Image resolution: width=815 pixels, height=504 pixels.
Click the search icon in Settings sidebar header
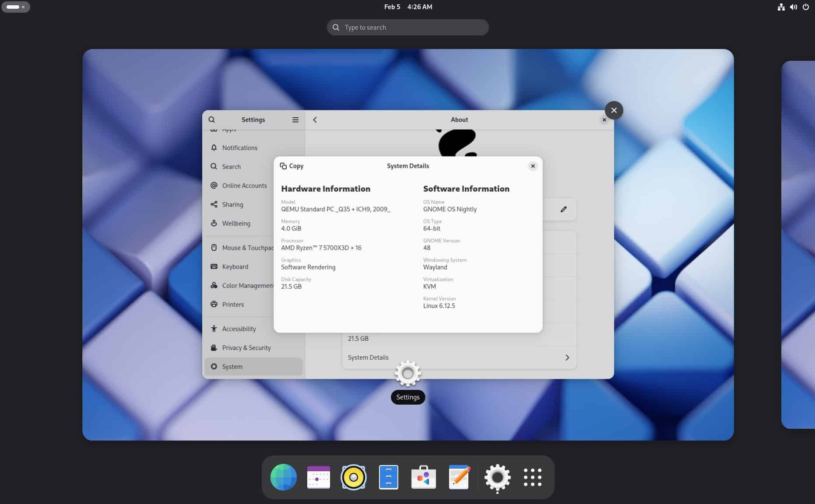click(212, 119)
